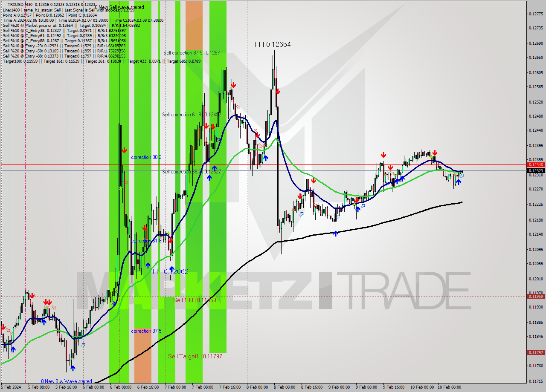Click the 'I I I 0.12062' low label
Image resolution: width=546 pixels, height=392 pixels.
click(170, 271)
